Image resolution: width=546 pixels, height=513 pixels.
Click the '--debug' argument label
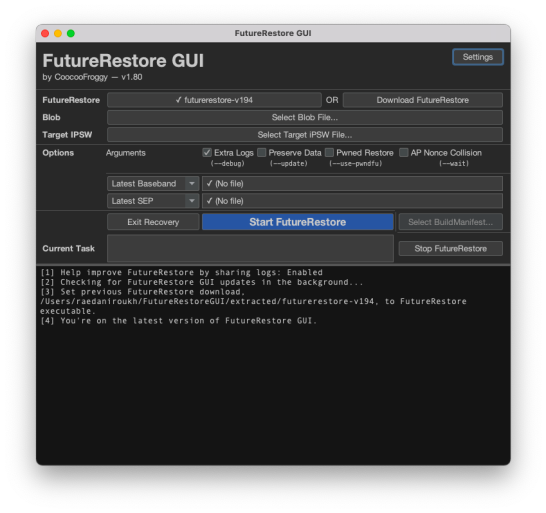point(227,163)
